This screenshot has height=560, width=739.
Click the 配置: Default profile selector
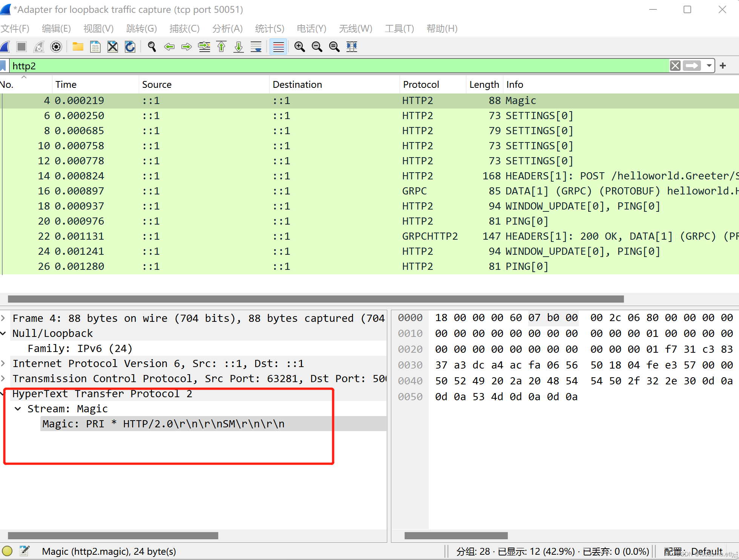click(693, 552)
